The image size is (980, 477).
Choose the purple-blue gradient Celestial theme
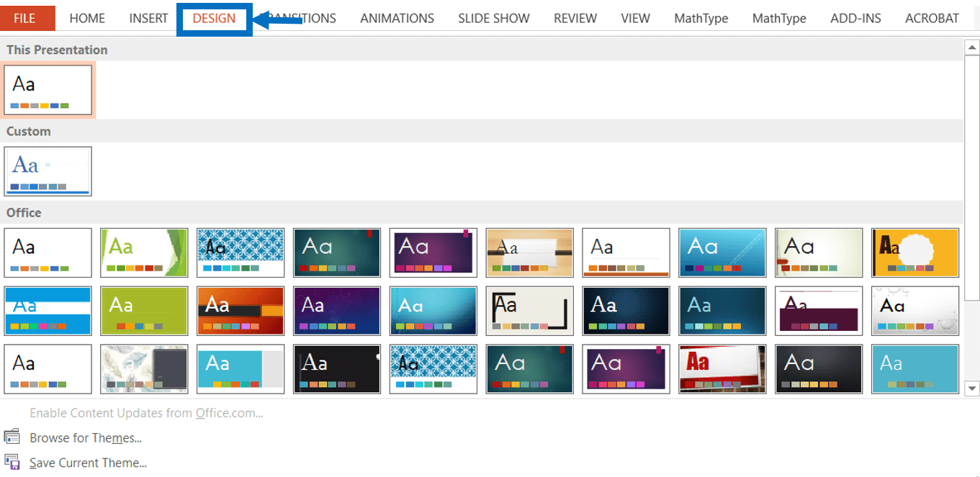pyautogui.click(x=337, y=311)
